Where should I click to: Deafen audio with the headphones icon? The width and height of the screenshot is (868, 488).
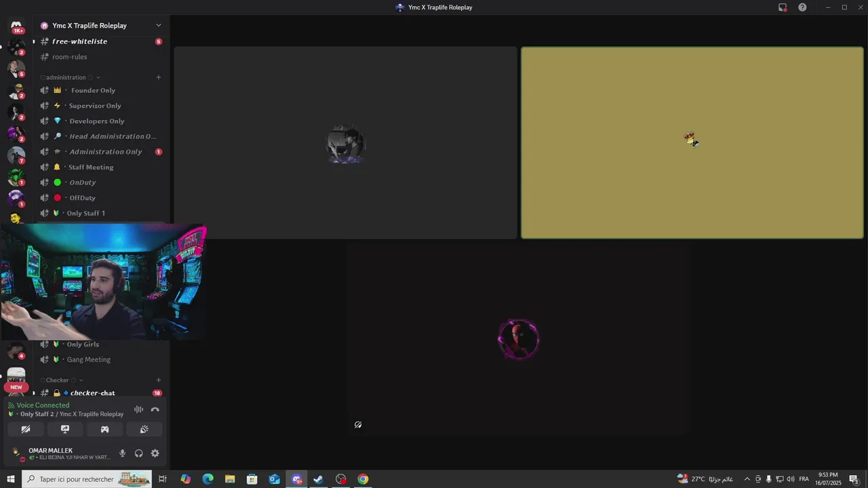pos(139,453)
